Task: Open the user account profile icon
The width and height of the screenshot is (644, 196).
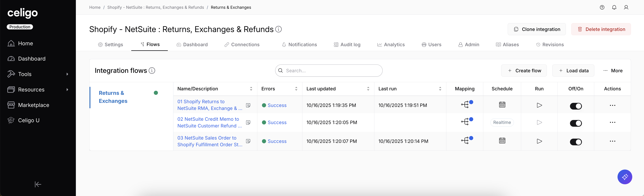Action: pyautogui.click(x=626, y=7)
